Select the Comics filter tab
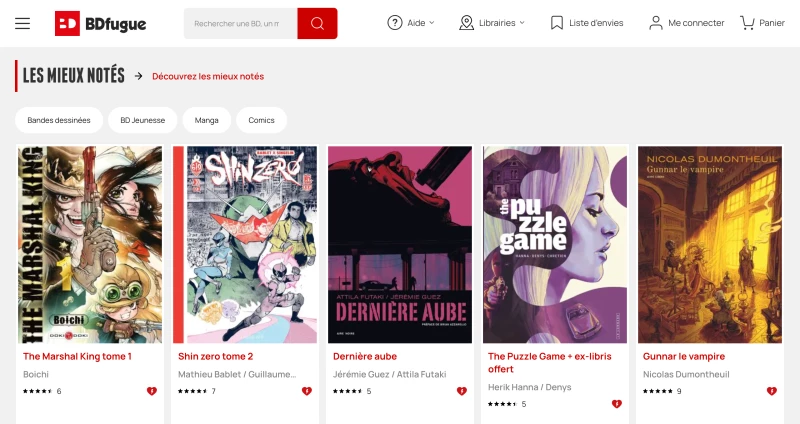The width and height of the screenshot is (800, 424). click(261, 120)
